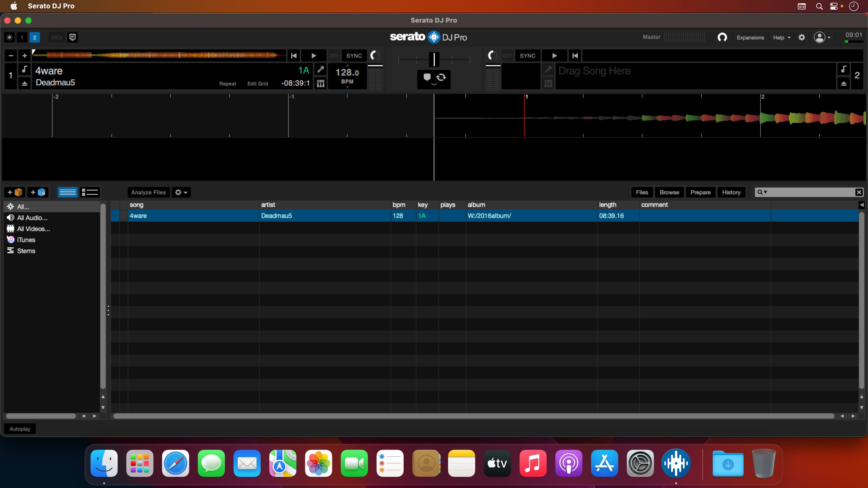
Task: Open the Help dropdown
Action: pos(782,37)
